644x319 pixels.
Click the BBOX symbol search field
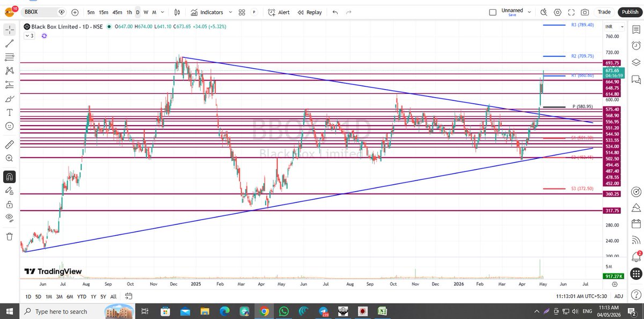click(x=39, y=12)
